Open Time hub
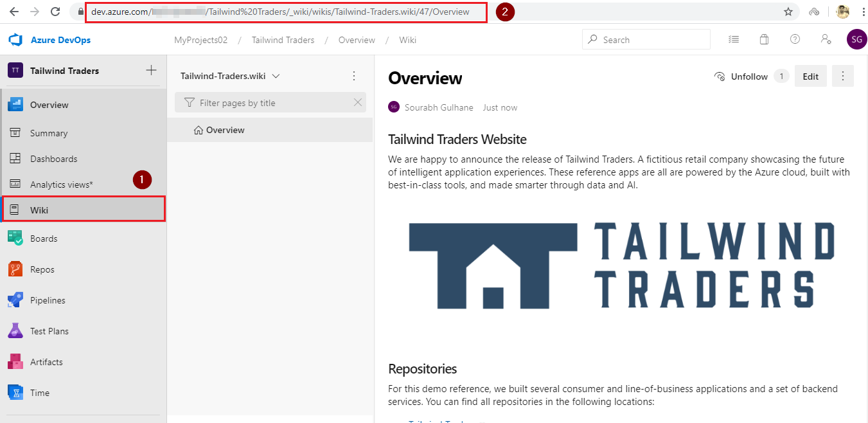 pyautogui.click(x=83, y=393)
